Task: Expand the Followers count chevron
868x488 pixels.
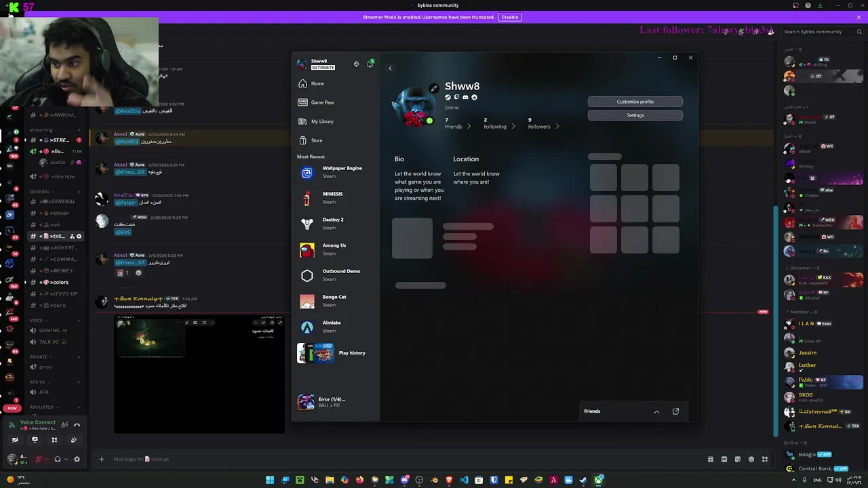Action: coord(557,126)
